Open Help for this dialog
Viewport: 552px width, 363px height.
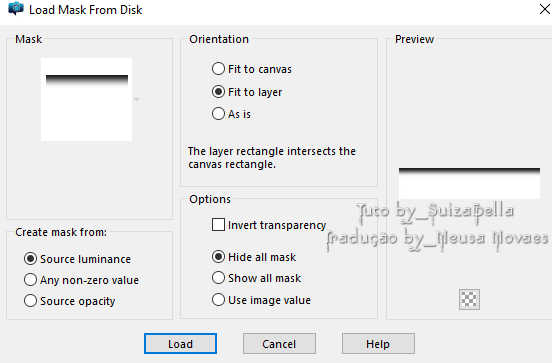click(378, 344)
